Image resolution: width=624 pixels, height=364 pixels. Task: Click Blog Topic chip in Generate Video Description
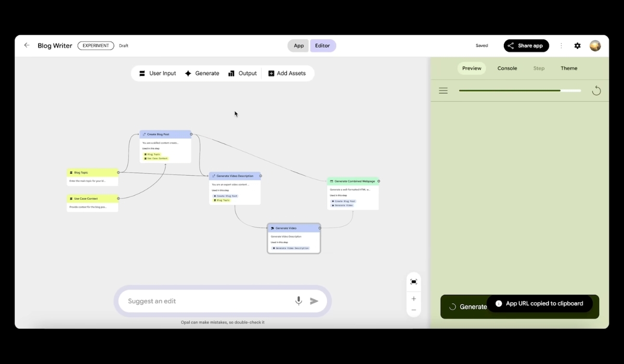pos(222,200)
